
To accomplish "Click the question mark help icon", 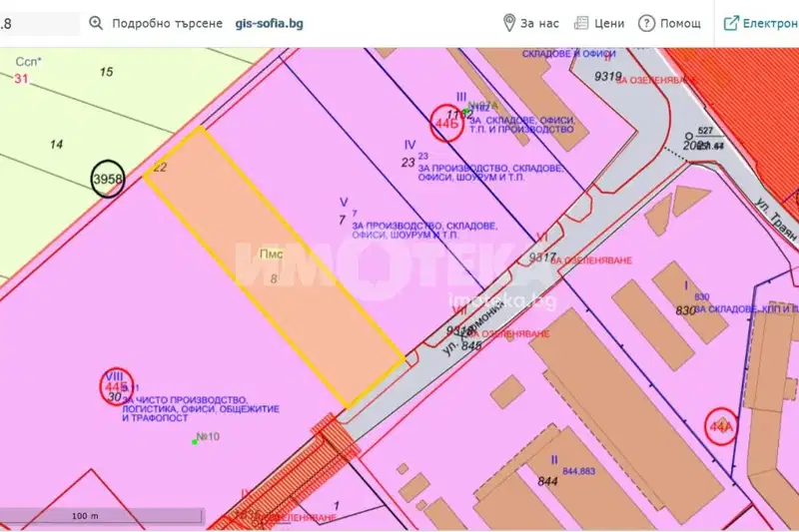I will click(646, 23).
